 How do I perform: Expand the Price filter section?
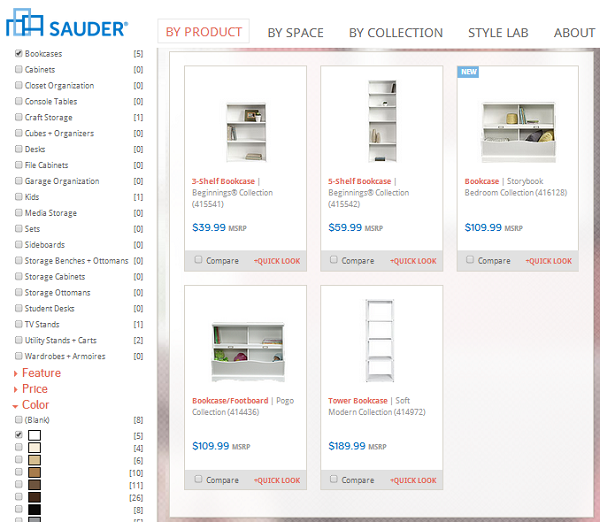[35, 389]
